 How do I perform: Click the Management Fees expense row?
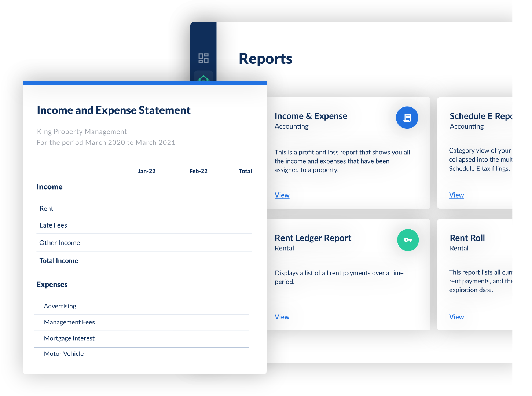(x=69, y=322)
